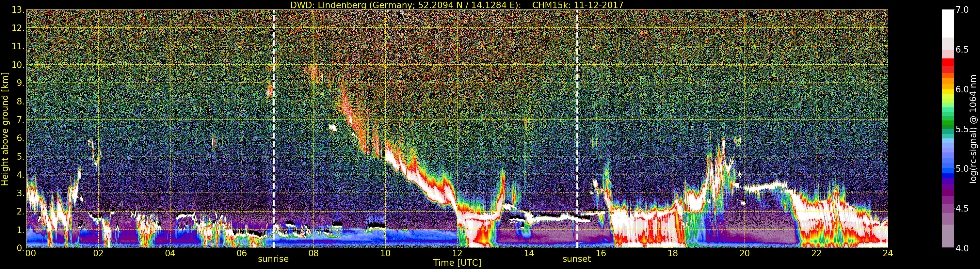Click the y-axis tick label '4.'
Viewport: 980px width, 269px height.
click(20, 175)
